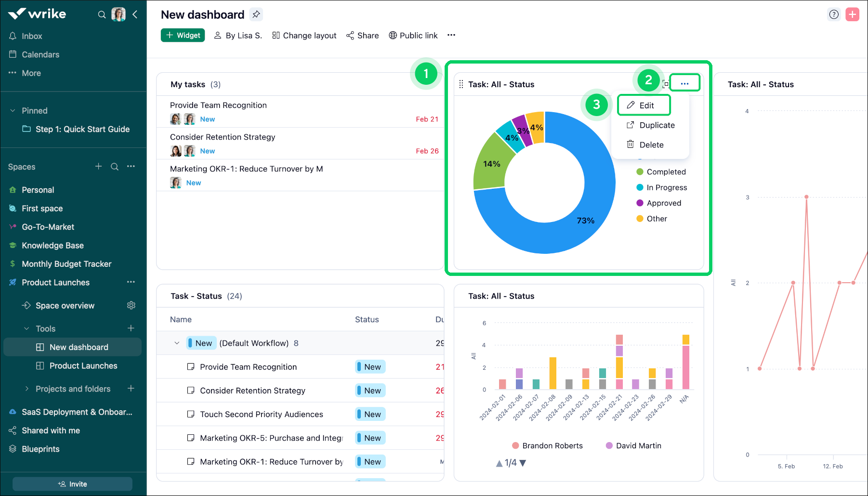This screenshot has width=868, height=496.
Task: Toggle the dashboard pin icon
Action: point(256,14)
